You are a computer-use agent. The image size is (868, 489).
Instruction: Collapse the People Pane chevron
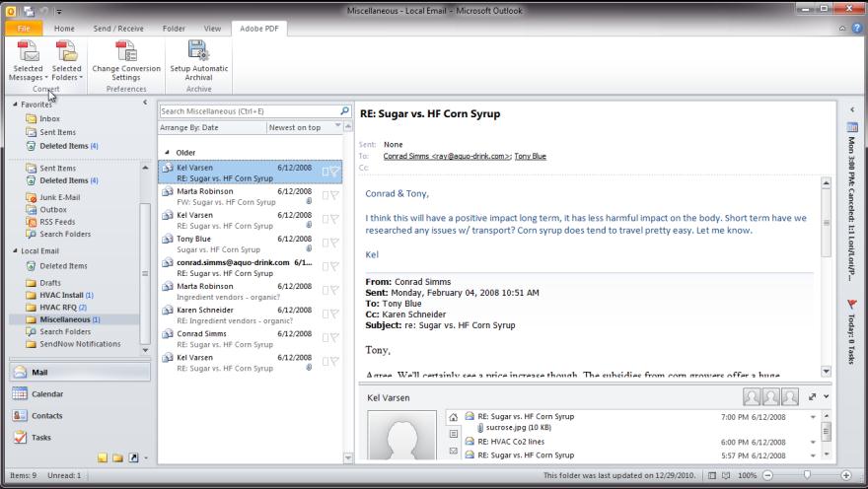[826, 396]
